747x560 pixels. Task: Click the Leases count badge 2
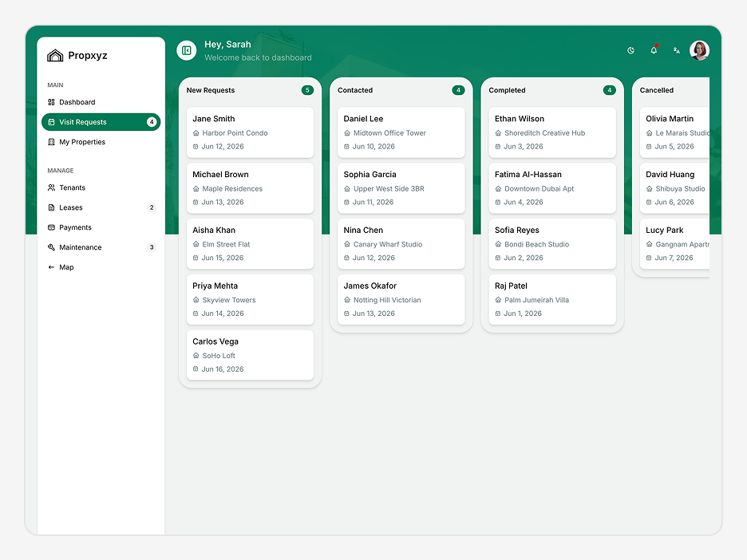click(x=152, y=207)
